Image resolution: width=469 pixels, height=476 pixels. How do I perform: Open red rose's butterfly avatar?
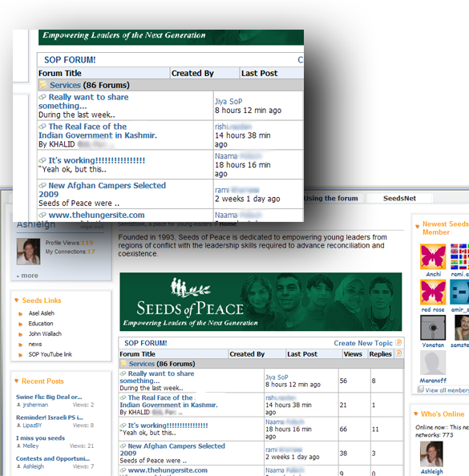click(x=433, y=292)
